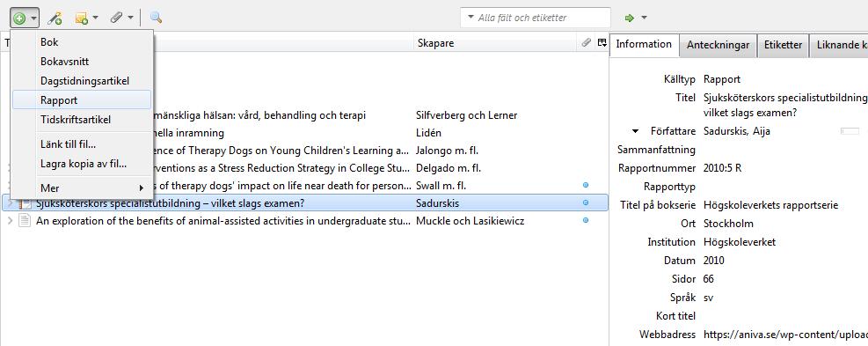868x346 pixels.
Task: Open creator type dropdown beside Författare
Action: [x=635, y=131]
